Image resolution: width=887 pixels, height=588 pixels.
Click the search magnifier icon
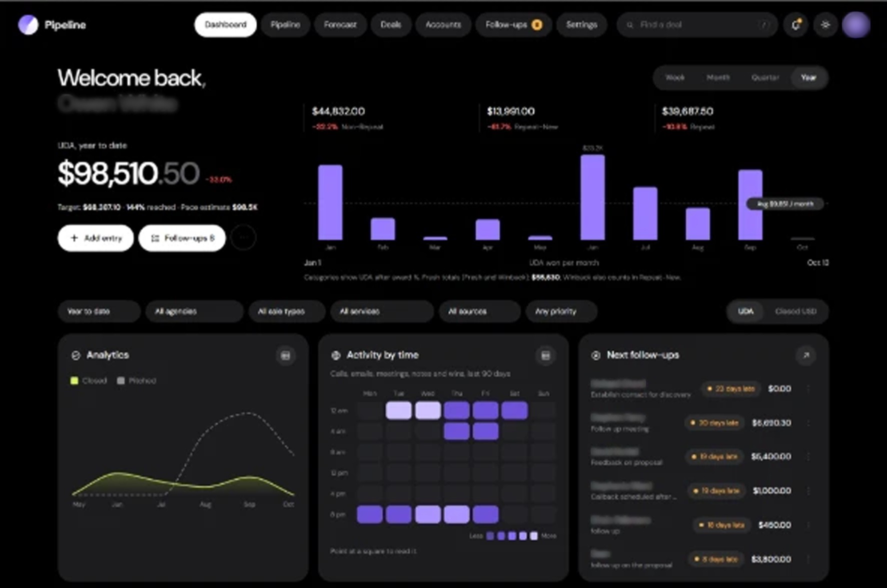tap(630, 24)
